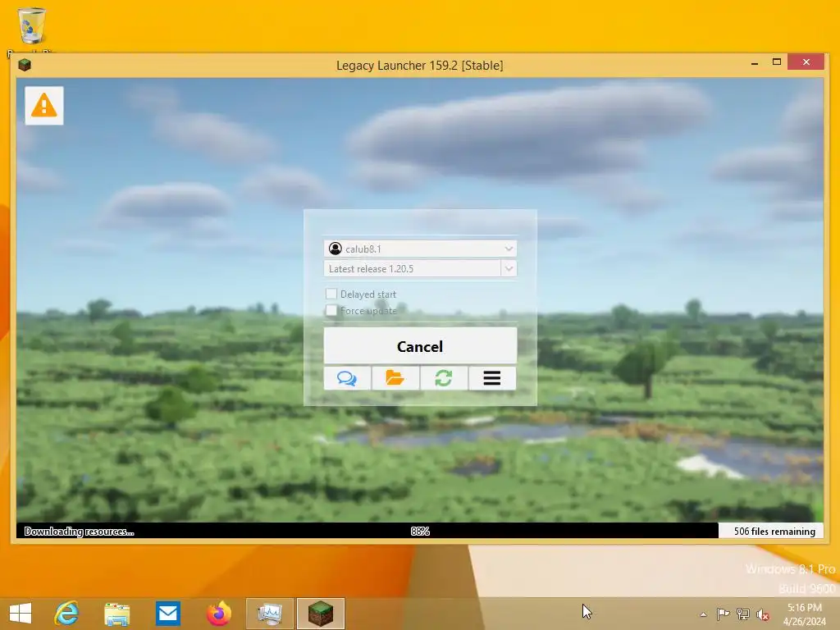
Task: Open the Minecraft folder button
Action: 395,378
